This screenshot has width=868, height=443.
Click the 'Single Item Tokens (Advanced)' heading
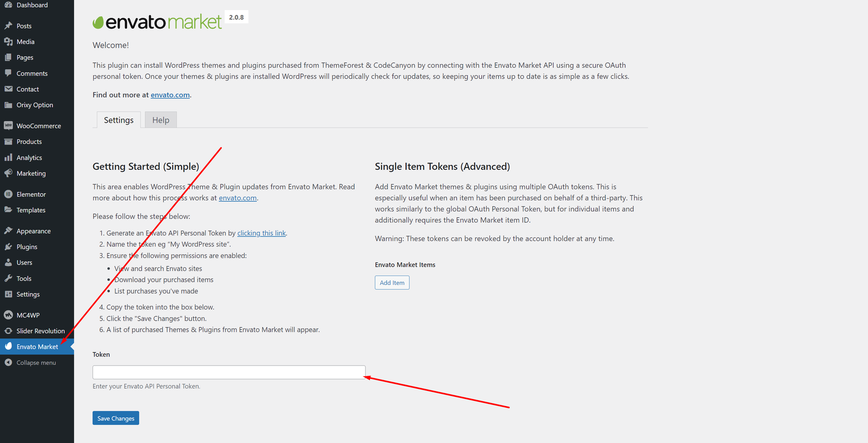pos(442,166)
